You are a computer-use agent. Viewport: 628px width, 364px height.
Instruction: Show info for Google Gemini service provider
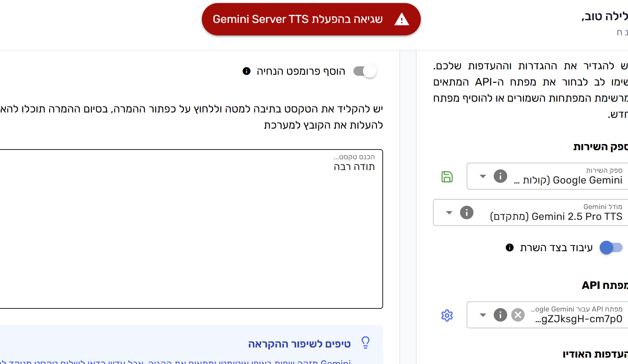[500, 176]
